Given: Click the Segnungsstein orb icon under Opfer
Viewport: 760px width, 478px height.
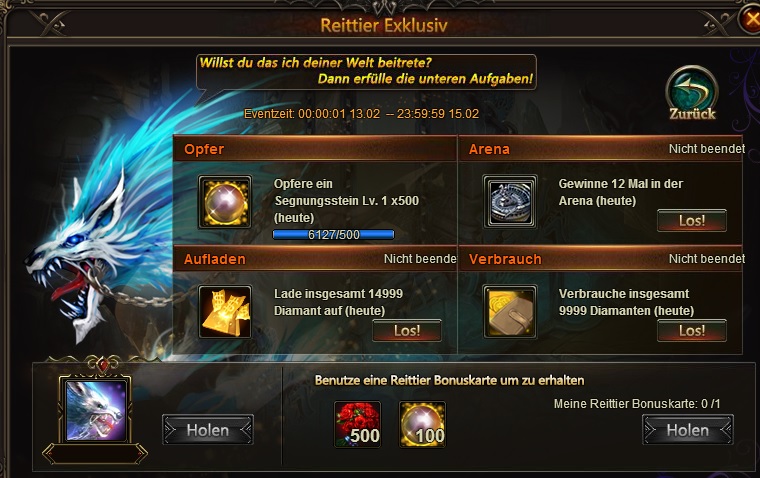Looking at the screenshot, I should click(x=224, y=202).
